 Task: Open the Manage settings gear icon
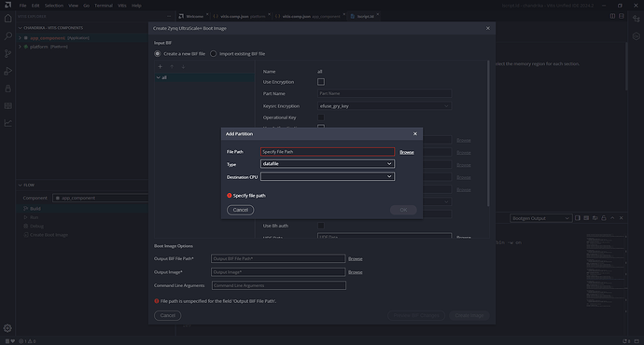point(7,328)
